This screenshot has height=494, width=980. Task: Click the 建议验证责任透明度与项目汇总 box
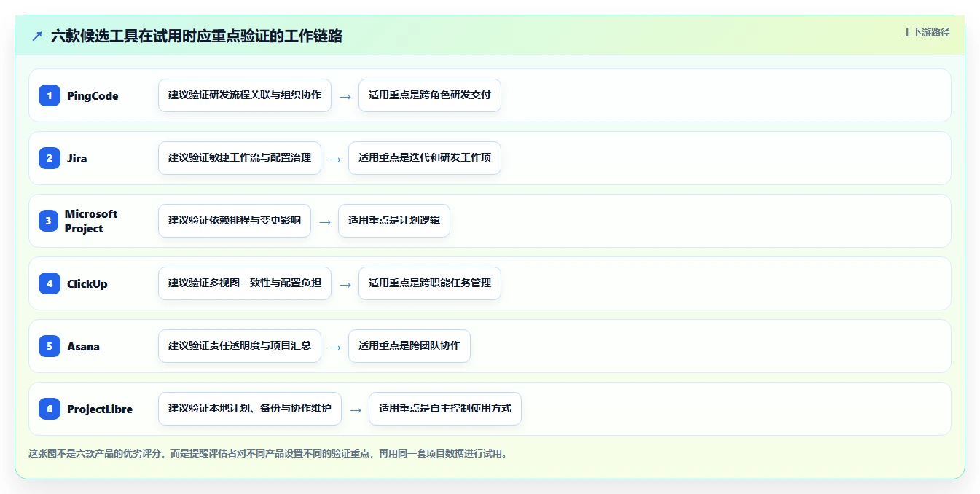click(x=240, y=346)
